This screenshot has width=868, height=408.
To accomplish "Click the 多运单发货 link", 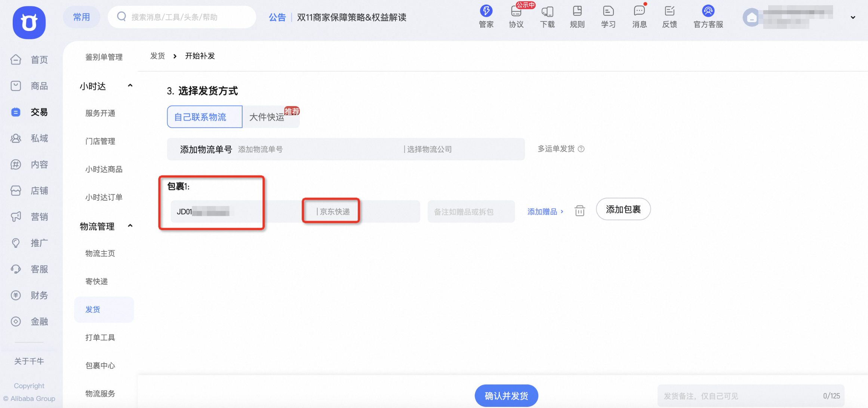I will 556,149.
